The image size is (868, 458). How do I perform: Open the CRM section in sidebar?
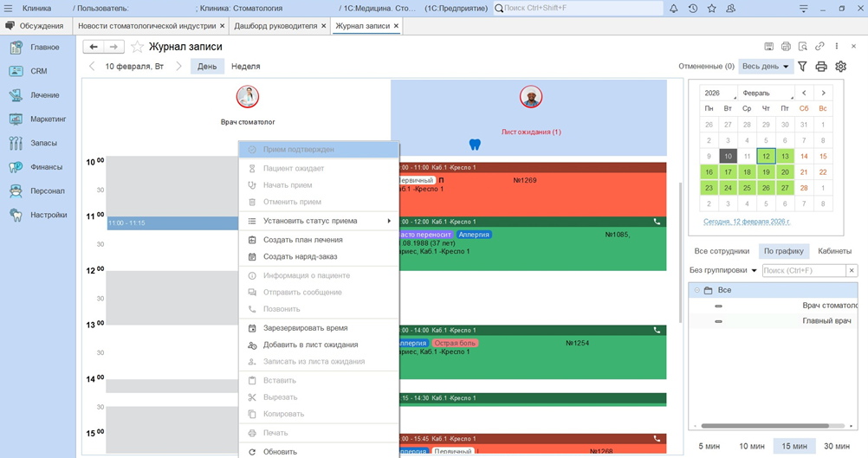click(38, 71)
